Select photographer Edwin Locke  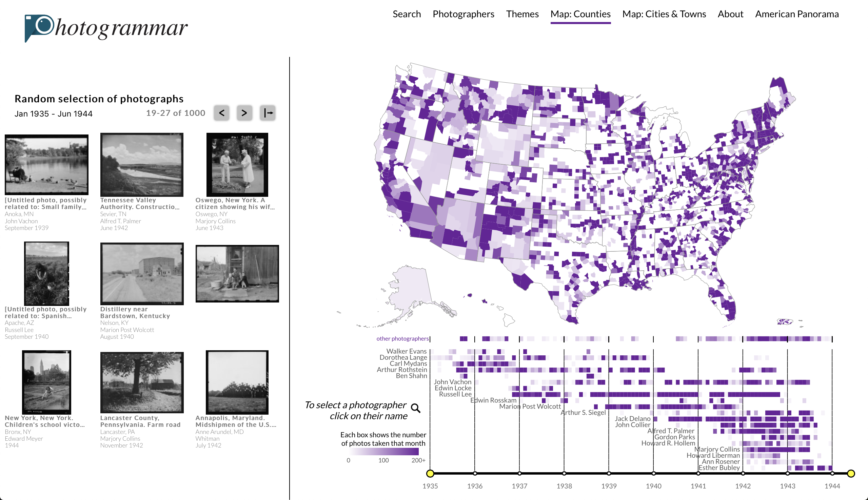point(453,388)
